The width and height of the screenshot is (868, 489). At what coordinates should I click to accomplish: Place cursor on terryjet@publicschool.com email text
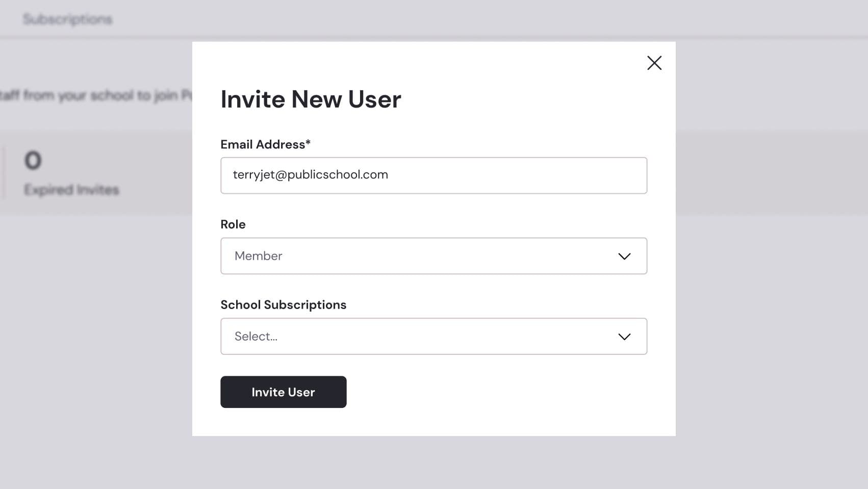(310, 175)
